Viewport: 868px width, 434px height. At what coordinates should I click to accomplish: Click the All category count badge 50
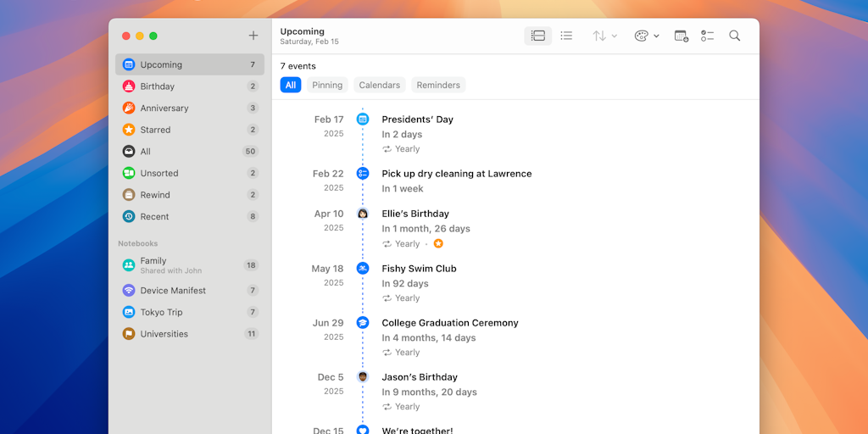point(251,152)
